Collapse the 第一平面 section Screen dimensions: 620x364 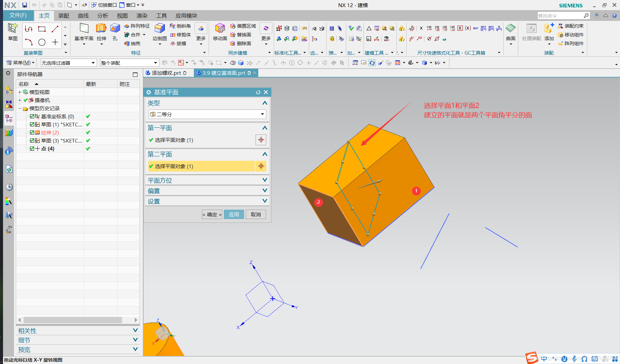click(x=265, y=128)
